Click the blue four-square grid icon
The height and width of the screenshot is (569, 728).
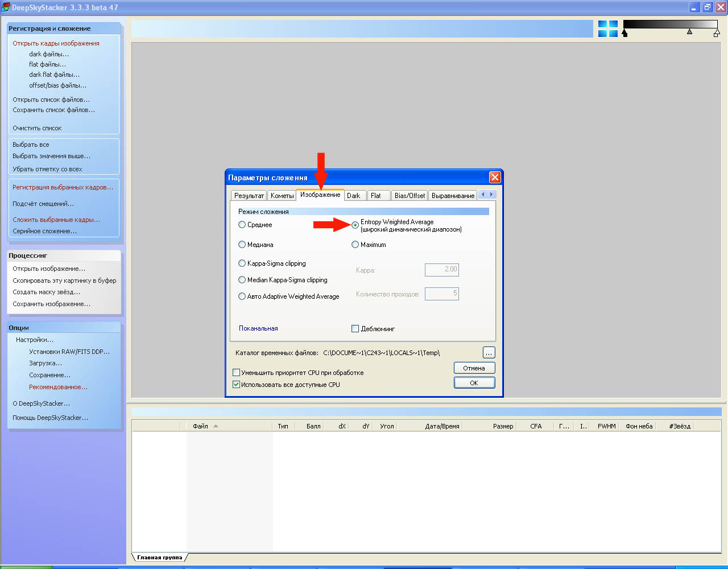pos(607,29)
